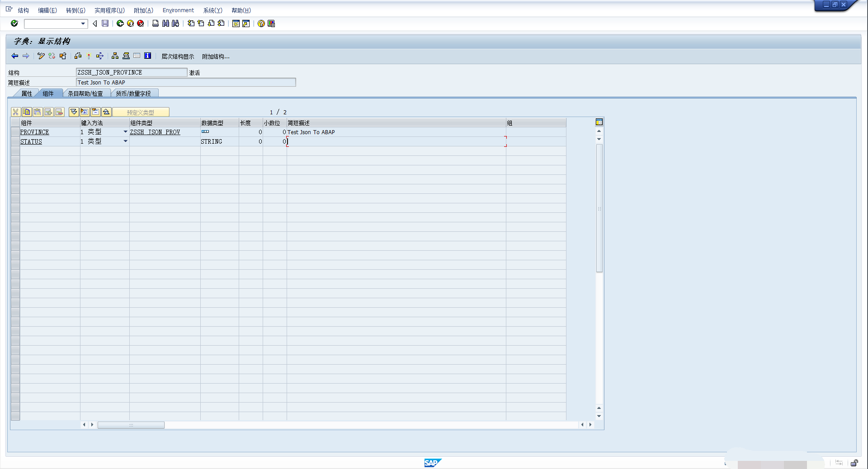The image size is (868, 469).
Task: Click the blue Online Manual info icon
Action: 147,56
